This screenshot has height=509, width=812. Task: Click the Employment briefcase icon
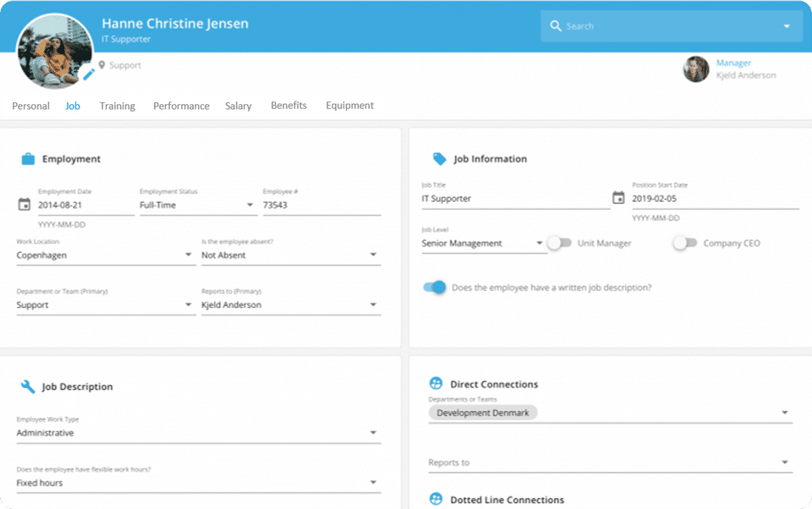[x=28, y=159]
